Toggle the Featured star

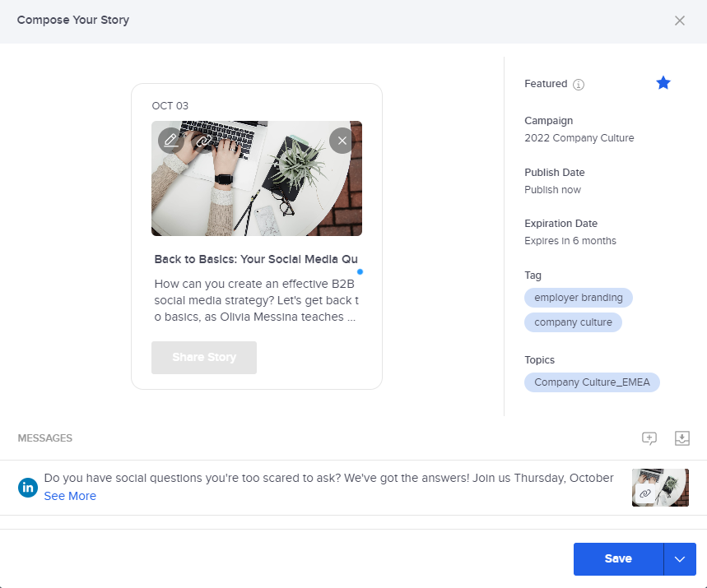coord(663,83)
